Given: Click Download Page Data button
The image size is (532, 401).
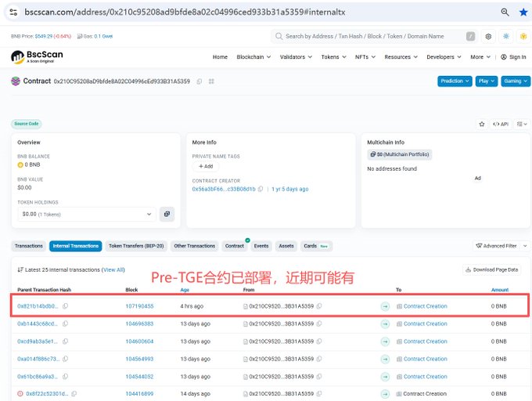Looking at the screenshot, I should click(491, 270).
